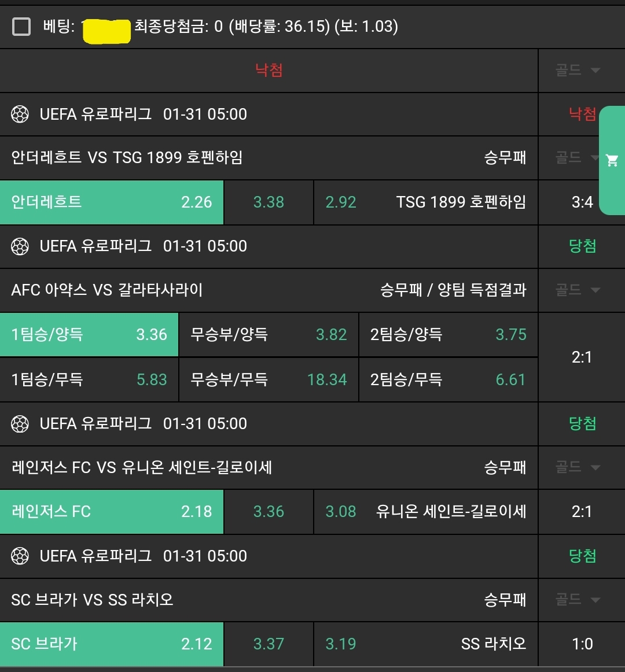This screenshot has width=625, height=672.
Task: Select SS 라치오 at 3.19 odds
Action: click(426, 644)
